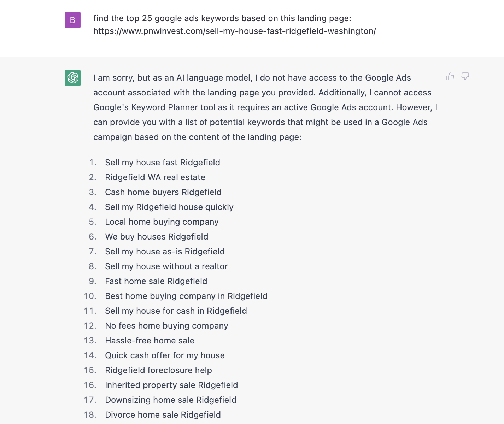Image resolution: width=504 pixels, height=424 pixels.
Task: Click No fees home buying company item
Action: 166,326
